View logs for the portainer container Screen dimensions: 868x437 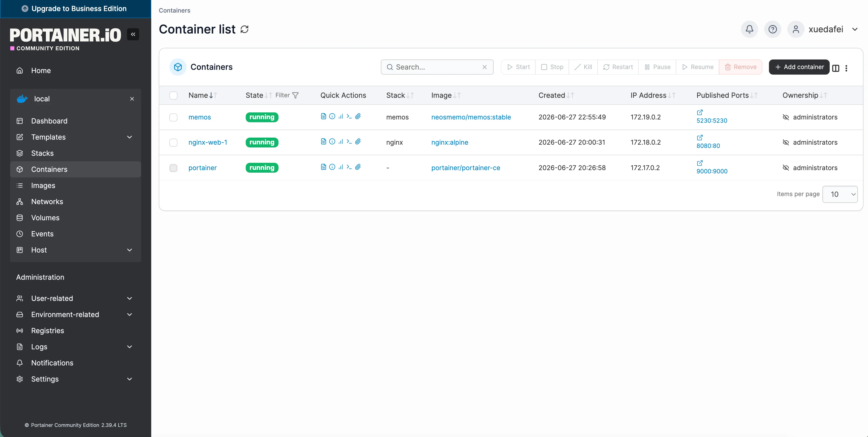click(x=323, y=167)
